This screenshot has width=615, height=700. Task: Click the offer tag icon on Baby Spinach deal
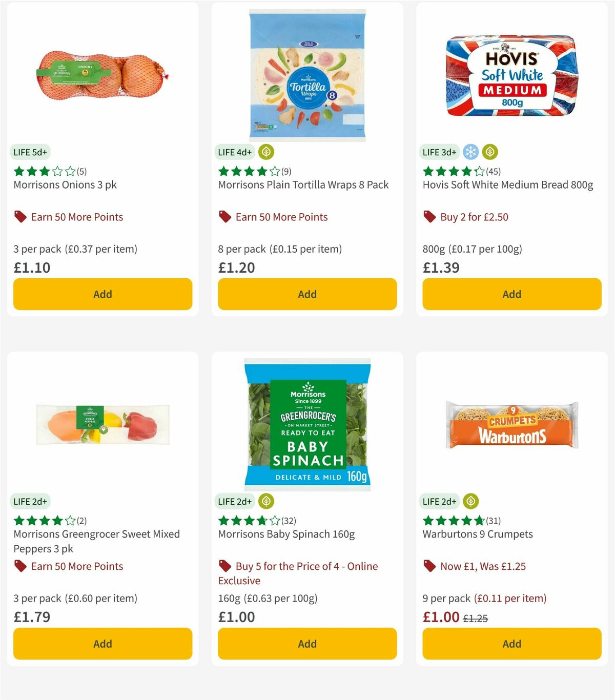point(224,566)
